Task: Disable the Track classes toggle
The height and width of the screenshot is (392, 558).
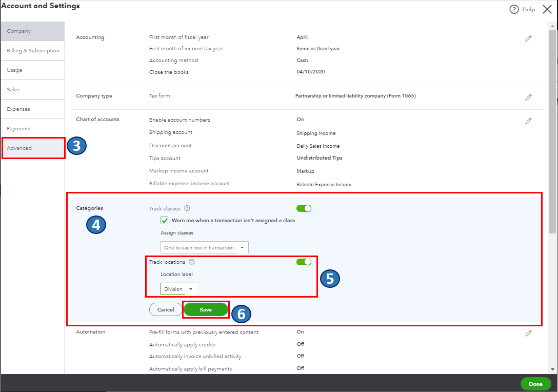Action: (x=304, y=208)
